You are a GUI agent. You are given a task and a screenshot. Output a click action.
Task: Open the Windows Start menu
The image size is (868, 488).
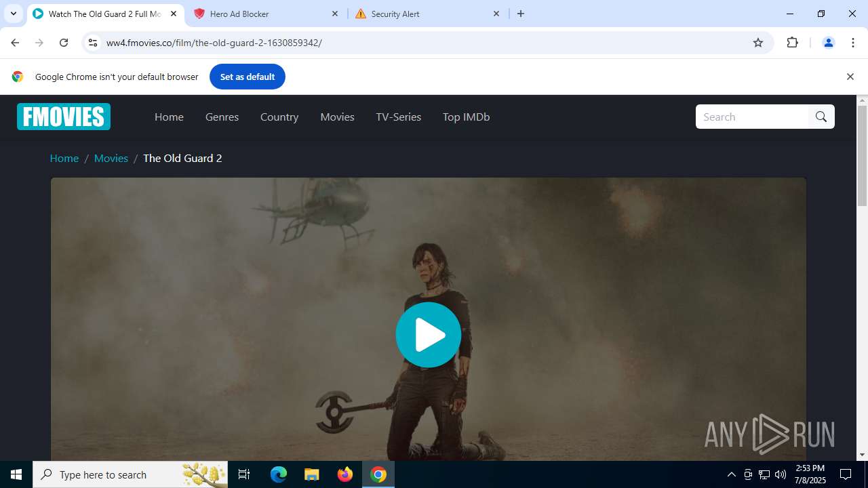(x=16, y=474)
